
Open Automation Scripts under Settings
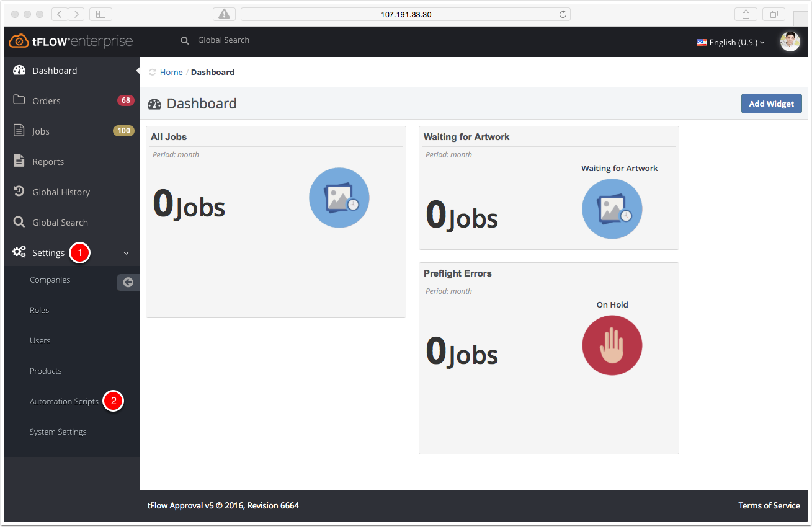[64, 401]
